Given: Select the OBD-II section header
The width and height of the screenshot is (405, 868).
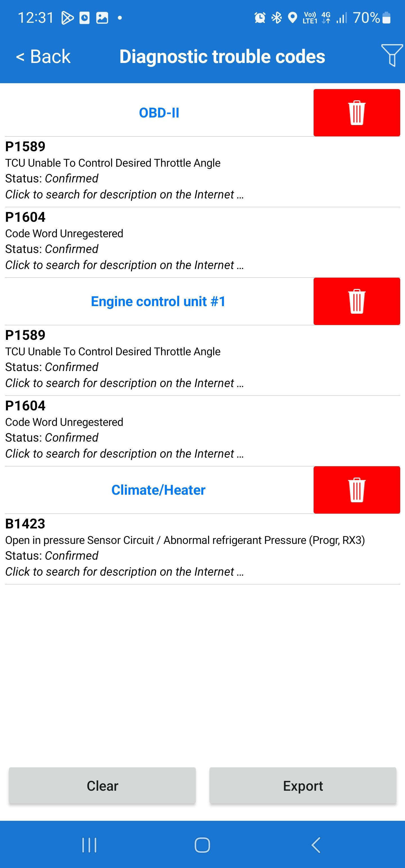Looking at the screenshot, I should click(x=159, y=113).
